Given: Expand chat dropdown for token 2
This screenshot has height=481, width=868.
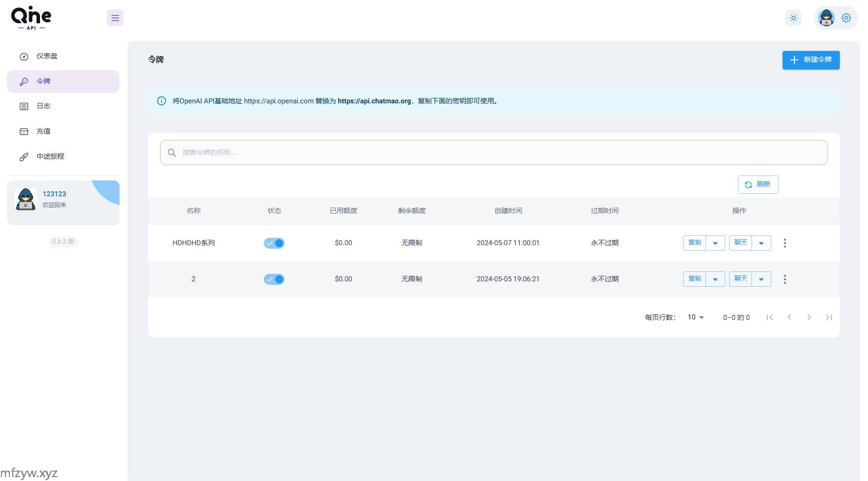Looking at the screenshot, I should click(761, 279).
